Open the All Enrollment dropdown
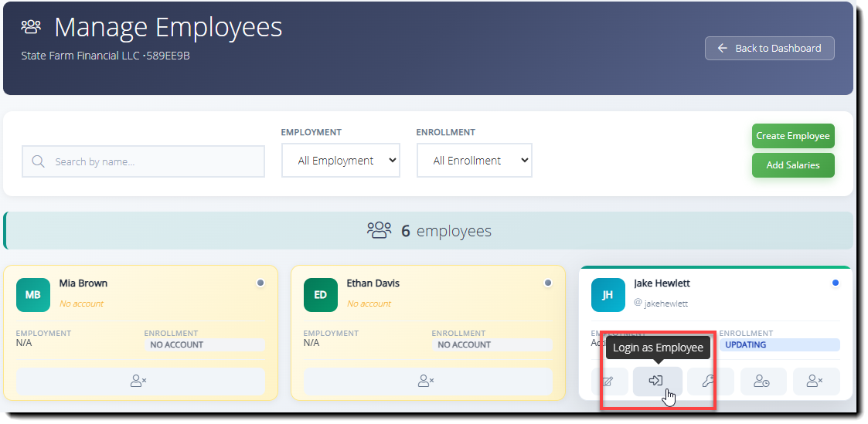868x424 pixels. tap(475, 161)
